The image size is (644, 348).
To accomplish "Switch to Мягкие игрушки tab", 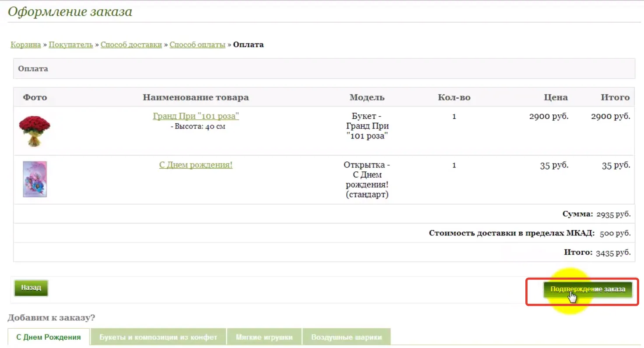I will coord(264,337).
